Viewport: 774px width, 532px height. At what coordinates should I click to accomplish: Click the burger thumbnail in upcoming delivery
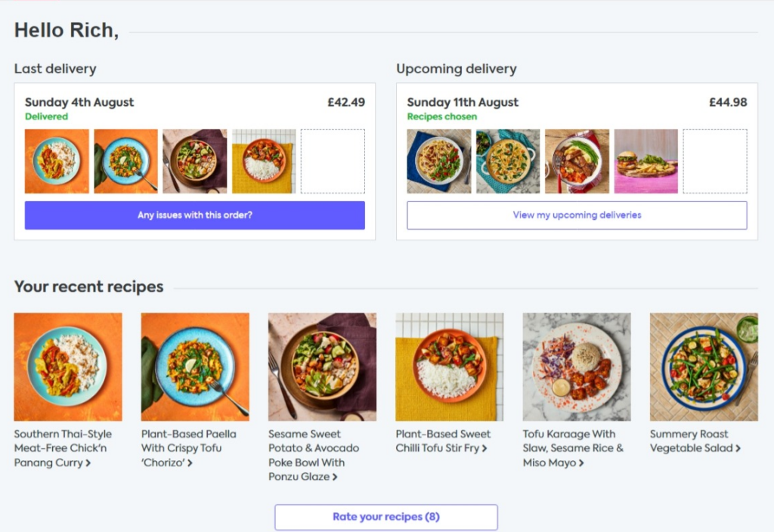pos(645,160)
